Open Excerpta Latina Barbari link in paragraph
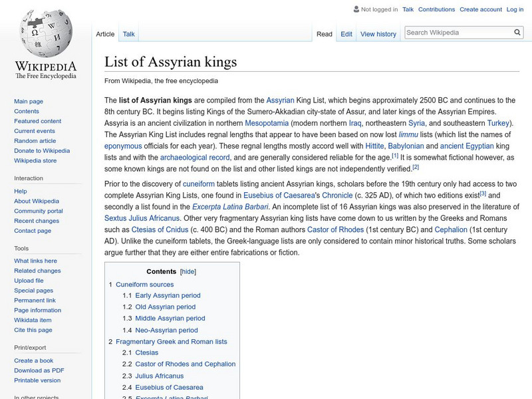The width and height of the screenshot is (532, 399). point(230,207)
